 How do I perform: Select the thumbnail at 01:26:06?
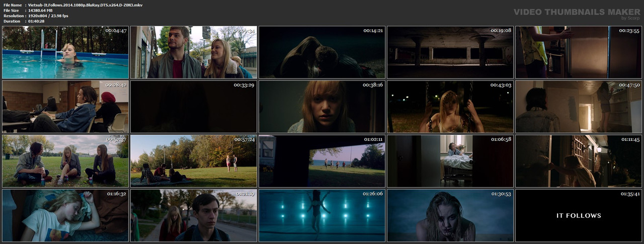pyautogui.click(x=322, y=215)
